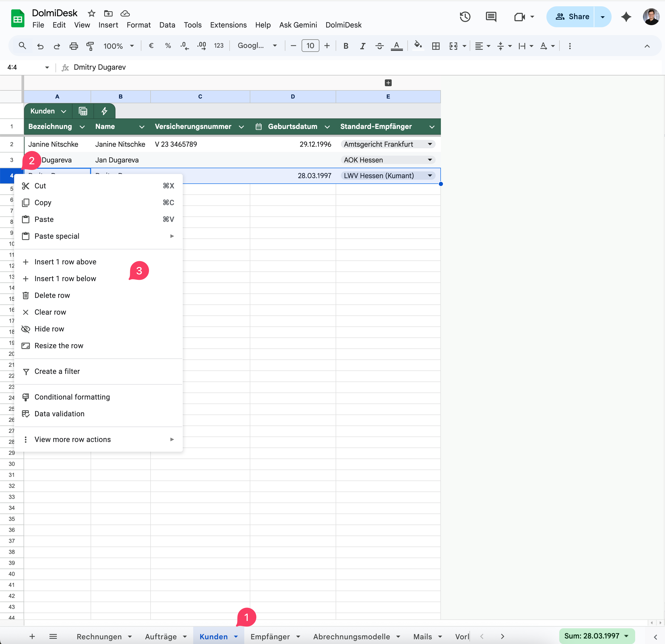This screenshot has width=665, height=644.
Task: Click the lightning bolt table actions icon
Action: (104, 111)
